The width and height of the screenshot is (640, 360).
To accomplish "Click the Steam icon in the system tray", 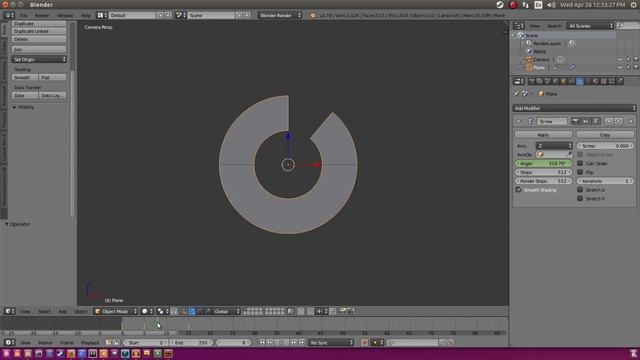I will tap(500, 4).
